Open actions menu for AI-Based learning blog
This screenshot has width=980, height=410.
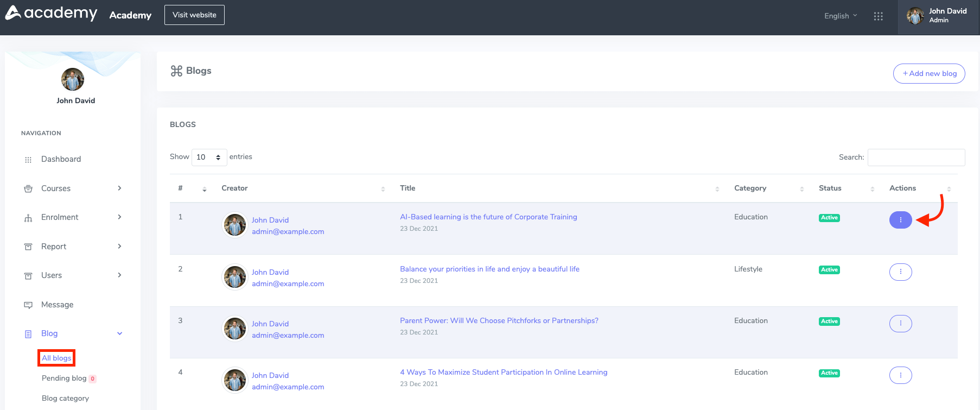pos(900,220)
